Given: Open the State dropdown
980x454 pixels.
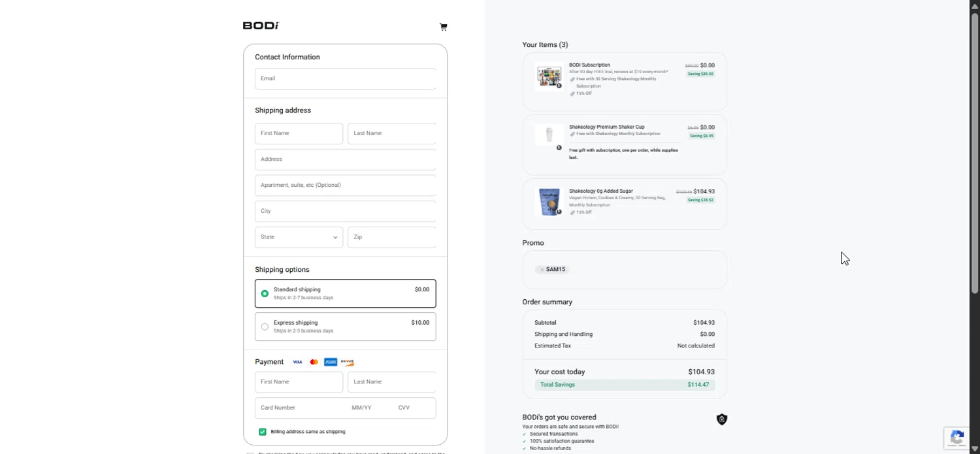Looking at the screenshot, I should pos(299,237).
